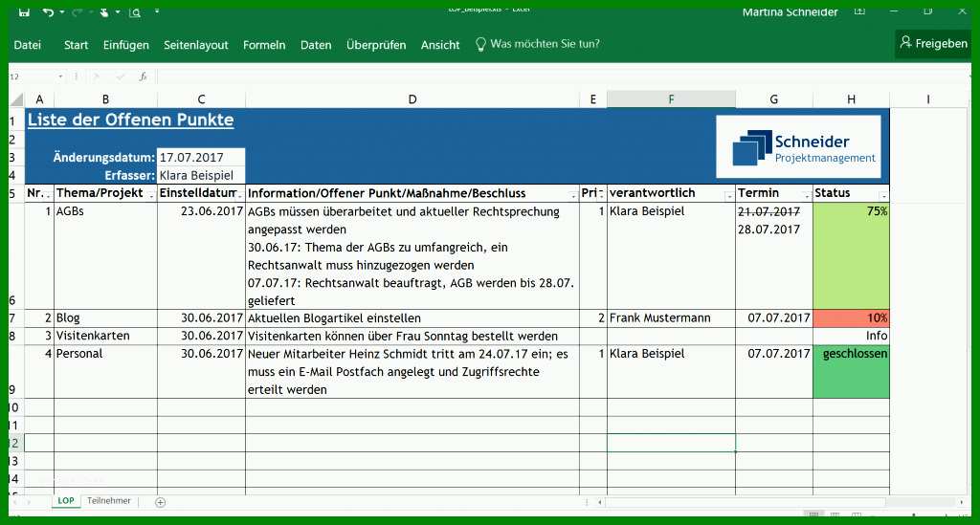The image size is (980, 525).
Task: Select the Erfasser cell 'Klara Beispiel'
Action: pyautogui.click(x=201, y=175)
